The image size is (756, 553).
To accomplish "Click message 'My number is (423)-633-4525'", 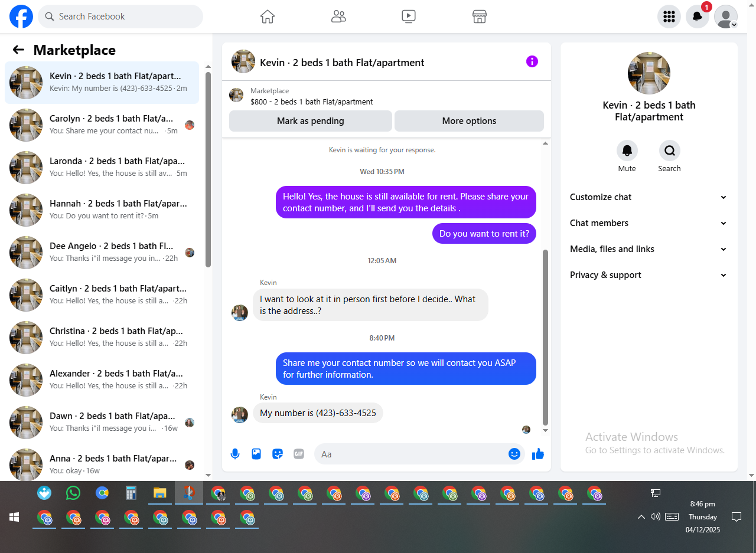I will click(318, 413).
